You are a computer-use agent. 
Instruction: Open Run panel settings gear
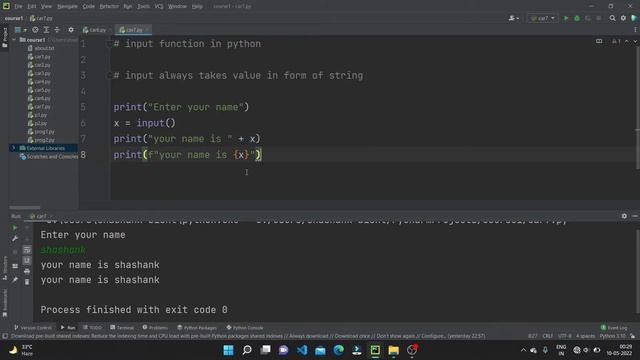tap(624, 216)
